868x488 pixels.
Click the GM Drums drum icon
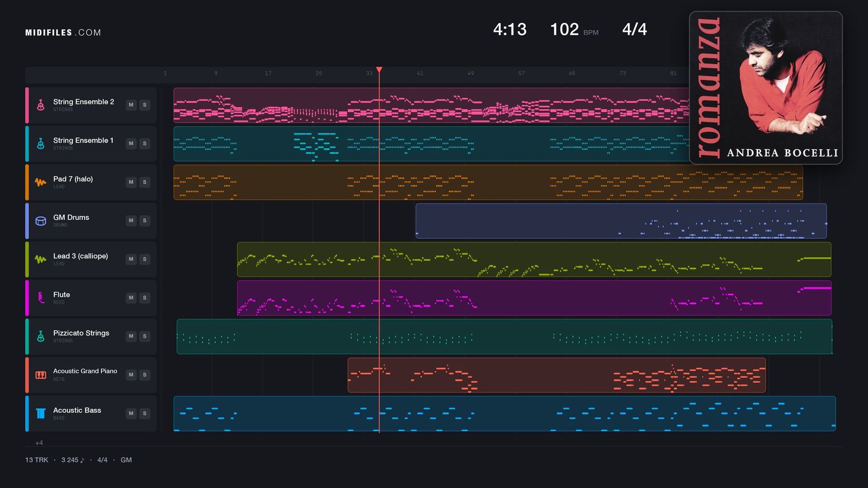tap(41, 221)
